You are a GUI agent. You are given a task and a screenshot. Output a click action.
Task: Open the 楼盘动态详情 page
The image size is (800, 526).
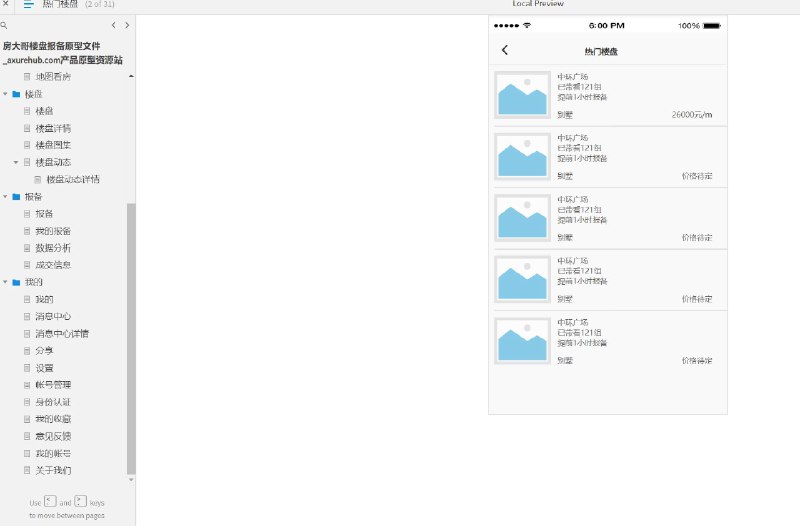(73, 179)
